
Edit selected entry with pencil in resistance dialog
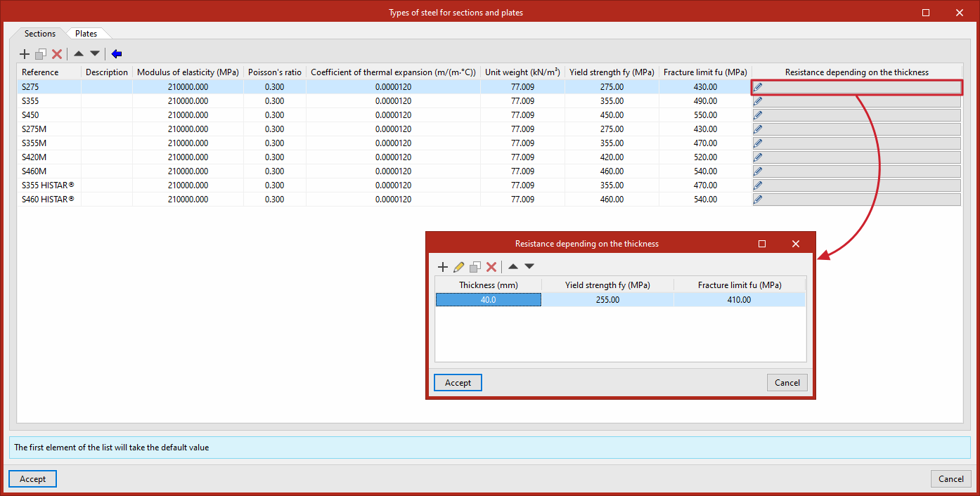pos(459,267)
